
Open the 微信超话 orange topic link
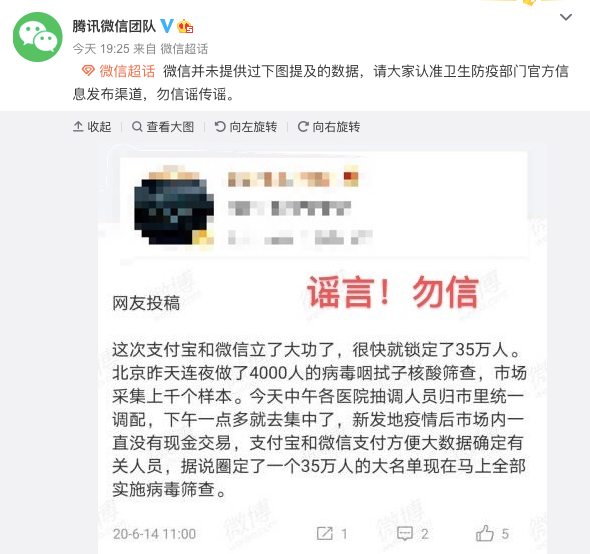click(x=127, y=71)
